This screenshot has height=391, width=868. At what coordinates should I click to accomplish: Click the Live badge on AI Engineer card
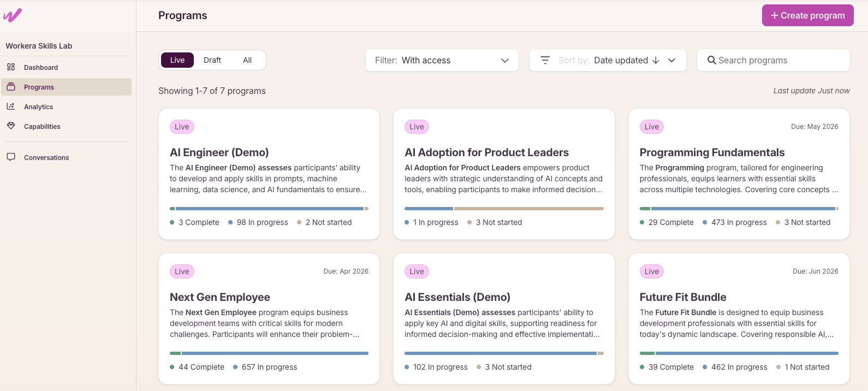[182, 127]
